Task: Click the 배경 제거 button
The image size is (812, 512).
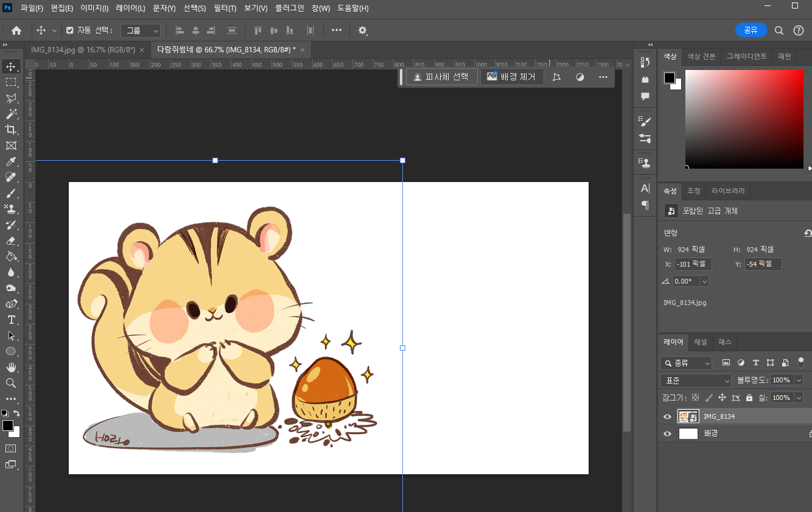Action: click(x=511, y=77)
